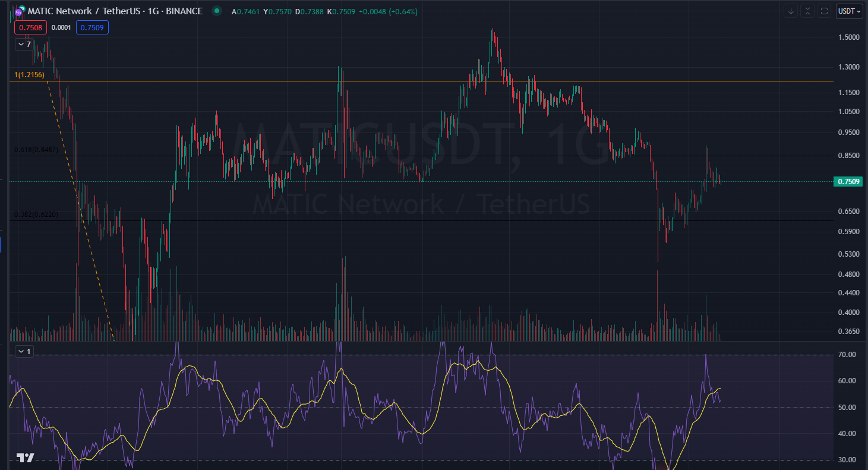Click the maximize pane icon
The height and width of the screenshot is (470, 868).
(824, 11)
